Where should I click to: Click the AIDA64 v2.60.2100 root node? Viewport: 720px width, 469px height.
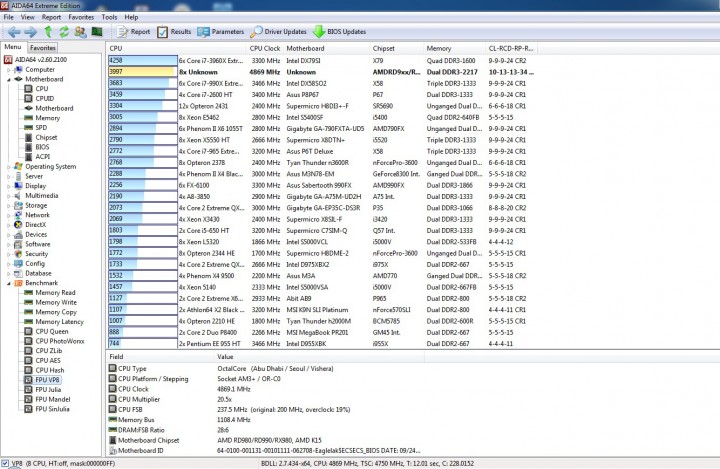point(35,60)
